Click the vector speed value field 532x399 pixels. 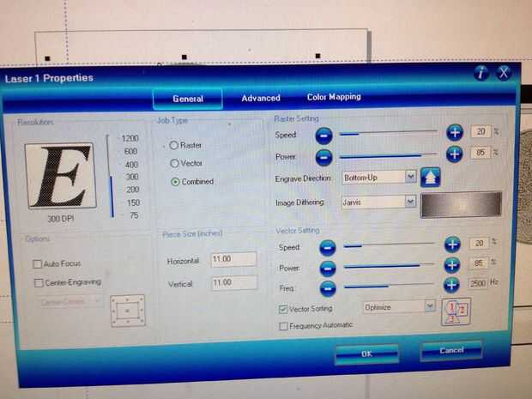point(479,244)
